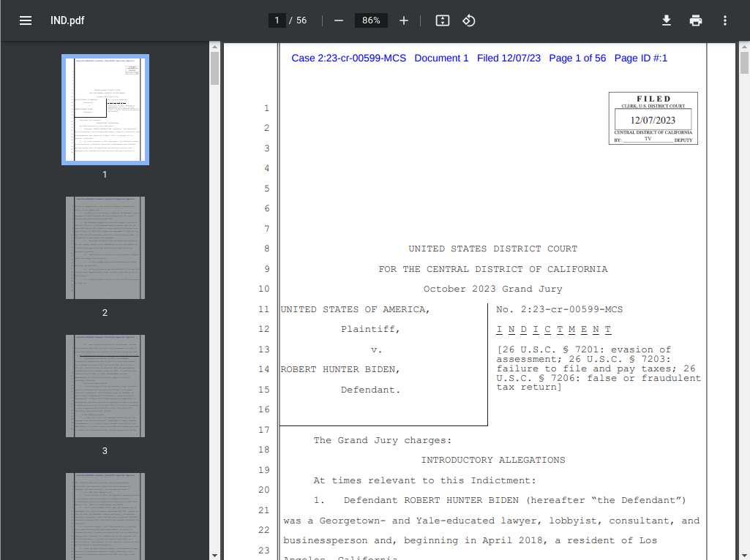Click the document scrollbar up arrow
Image resolution: width=750 pixels, height=560 pixels.
[744, 47]
